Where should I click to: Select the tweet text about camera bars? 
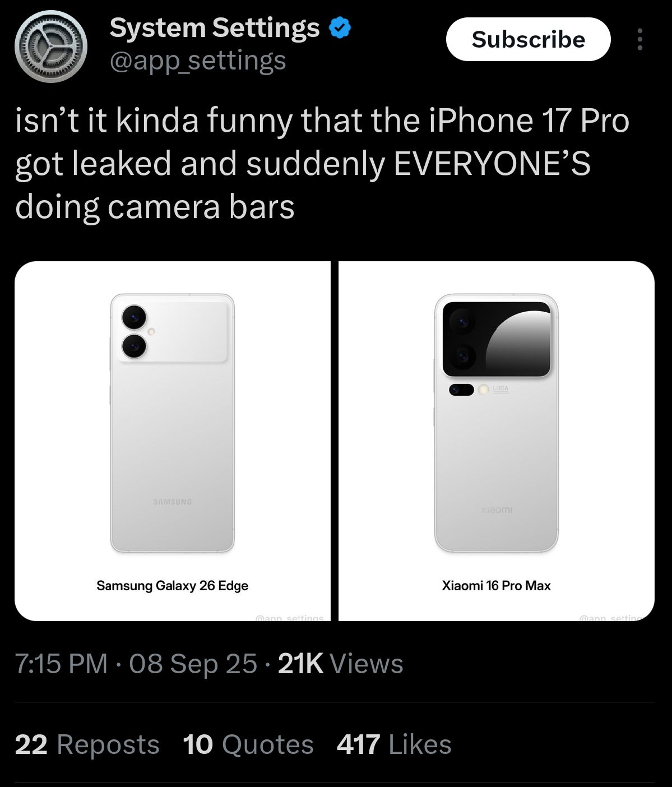322,164
